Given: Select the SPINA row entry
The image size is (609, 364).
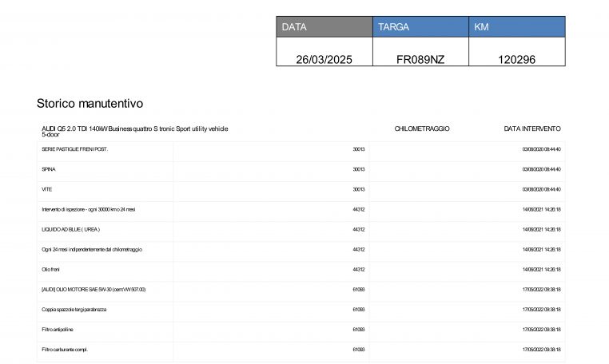Looking at the screenshot, I should [49, 169].
